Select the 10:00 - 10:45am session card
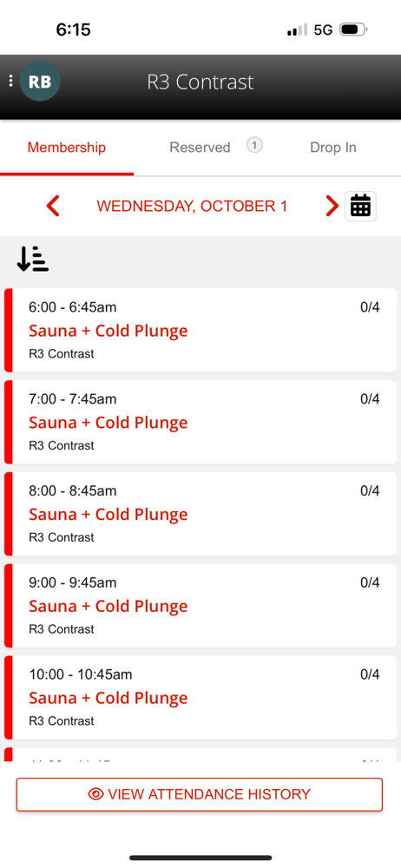This screenshot has width=401, height=868. 200,698
